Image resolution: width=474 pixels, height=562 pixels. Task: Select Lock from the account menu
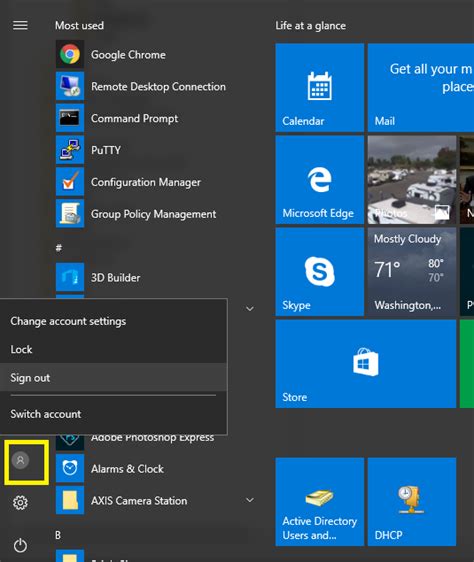point(113,349)
